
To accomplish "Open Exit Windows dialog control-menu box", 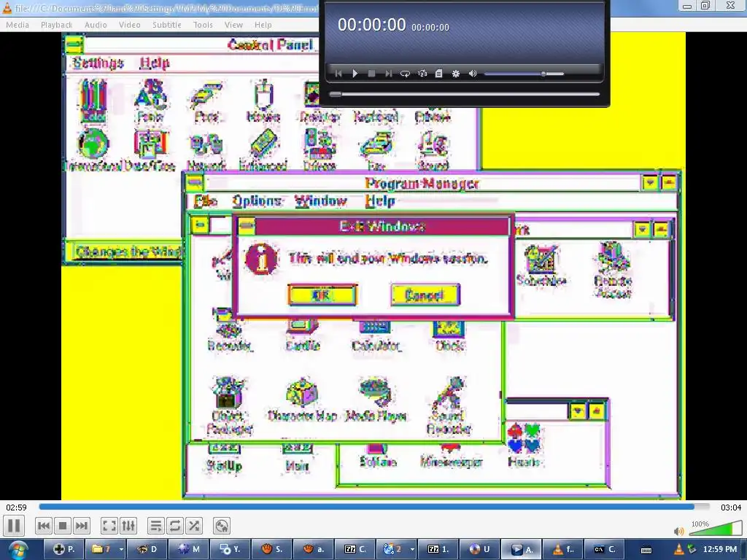I will pyautogui.click(x=247, y=226).
